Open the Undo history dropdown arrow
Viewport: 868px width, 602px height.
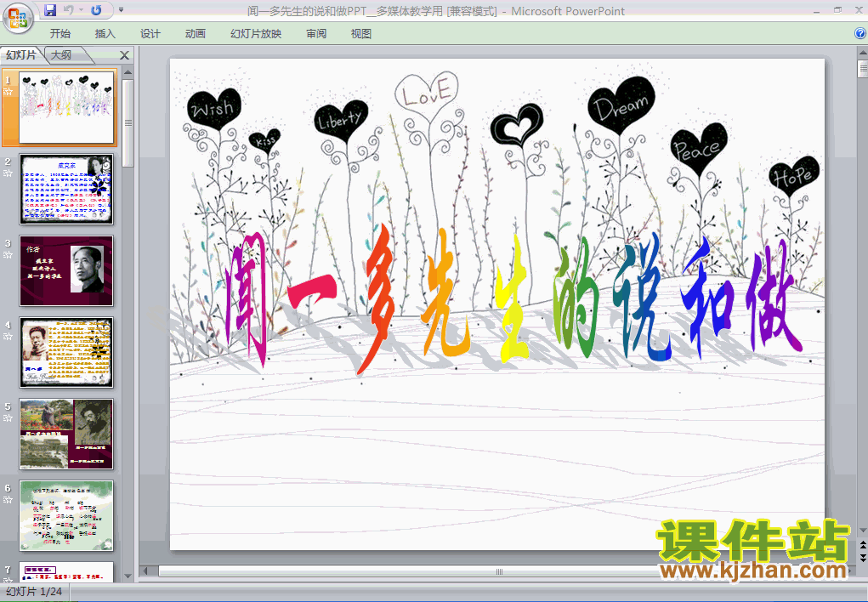coord(81,10)
